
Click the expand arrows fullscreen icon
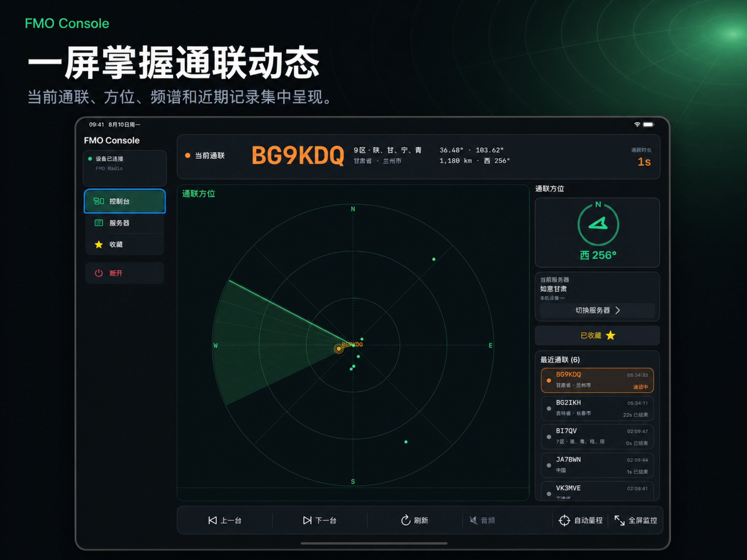[619, 520]
